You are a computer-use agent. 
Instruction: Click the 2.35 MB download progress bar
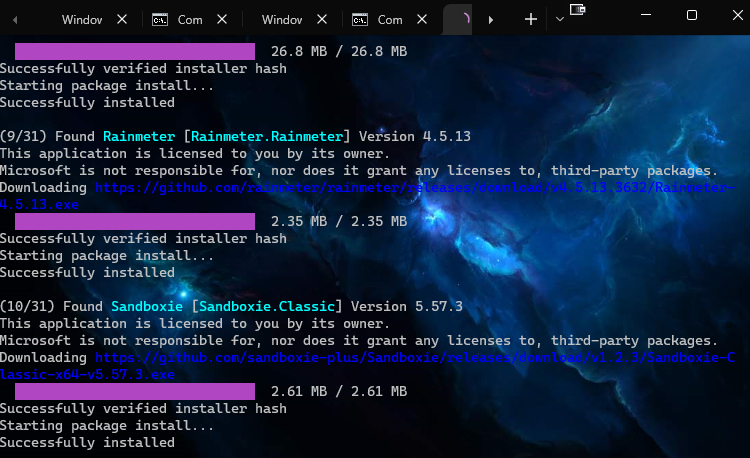point(135,221)
